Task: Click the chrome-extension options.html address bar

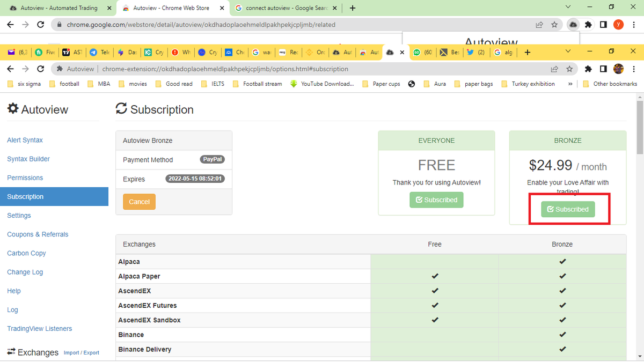Action: [301, 69]
